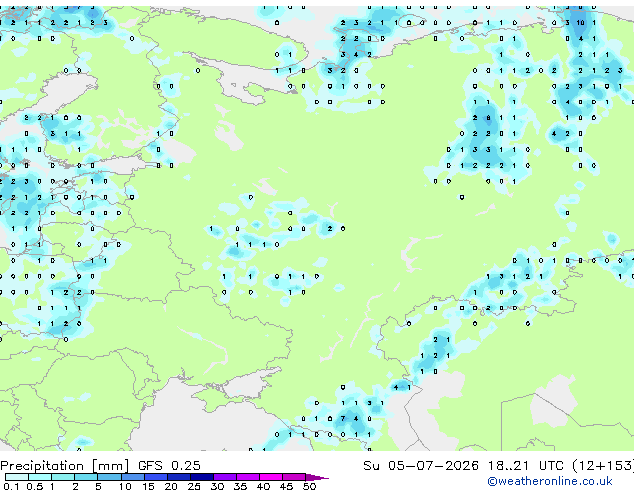Viewport: 634px width, 490px height.
Task: Click the '30' legend tick label
Action: click(217, 486)
